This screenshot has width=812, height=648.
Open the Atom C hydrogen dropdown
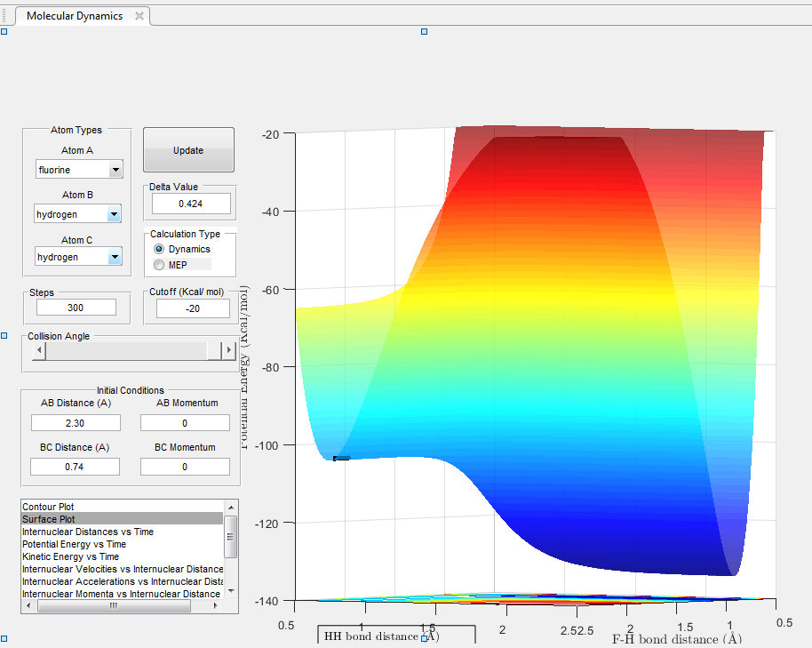[113, 258]
